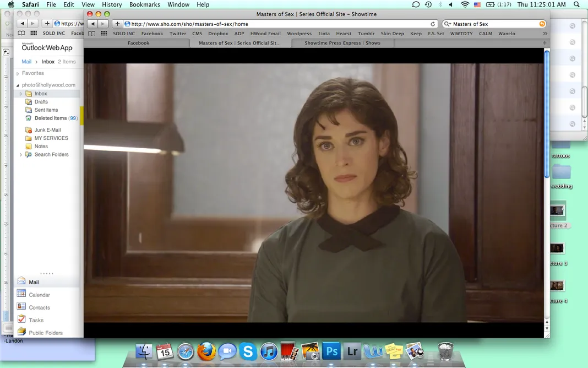The height and width of the screenshot is (368, 588).
Task: Collapse photo@hollywood.com mailbox tree
Action: [18, 85]
